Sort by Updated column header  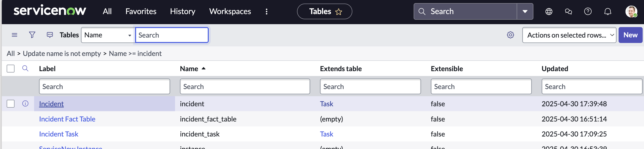click(x=555, y=69)
